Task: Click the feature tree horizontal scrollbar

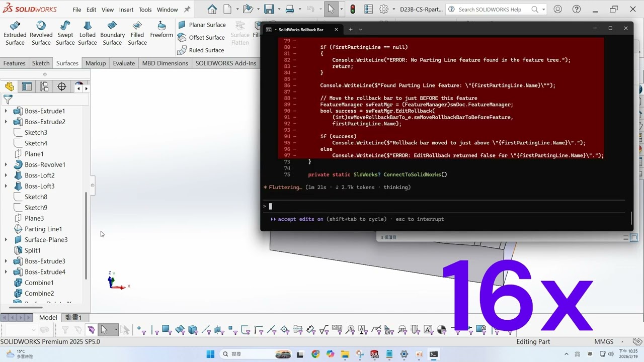Action: (x=26, y=307)
